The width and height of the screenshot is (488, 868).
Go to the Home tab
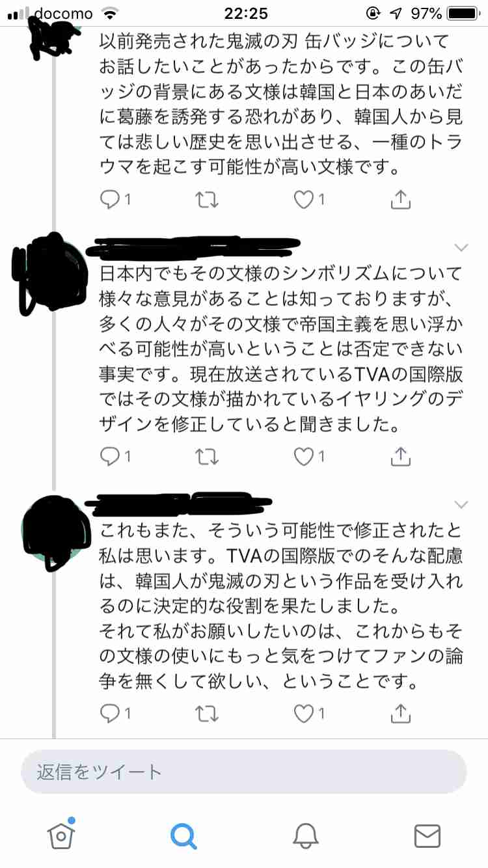61,834
